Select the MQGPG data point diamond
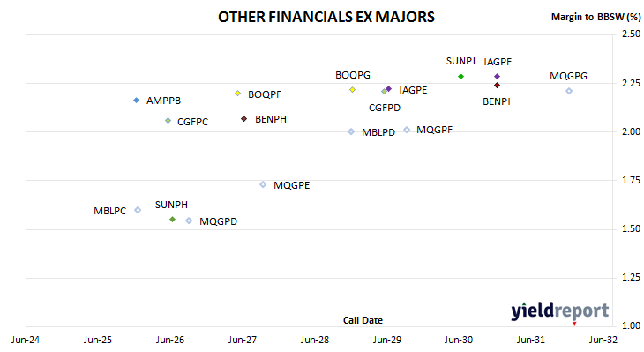 tap(569, 91)
